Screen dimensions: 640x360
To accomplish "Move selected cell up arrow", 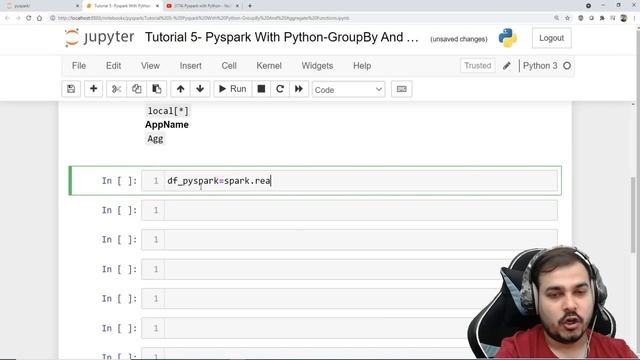I will click(180, 89).
